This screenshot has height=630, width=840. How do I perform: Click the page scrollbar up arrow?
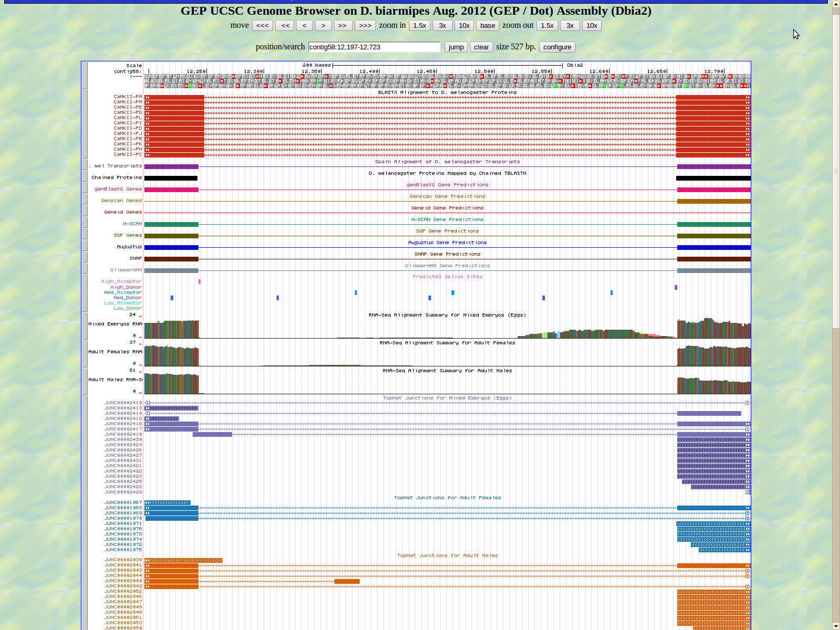tap(836, 4)
